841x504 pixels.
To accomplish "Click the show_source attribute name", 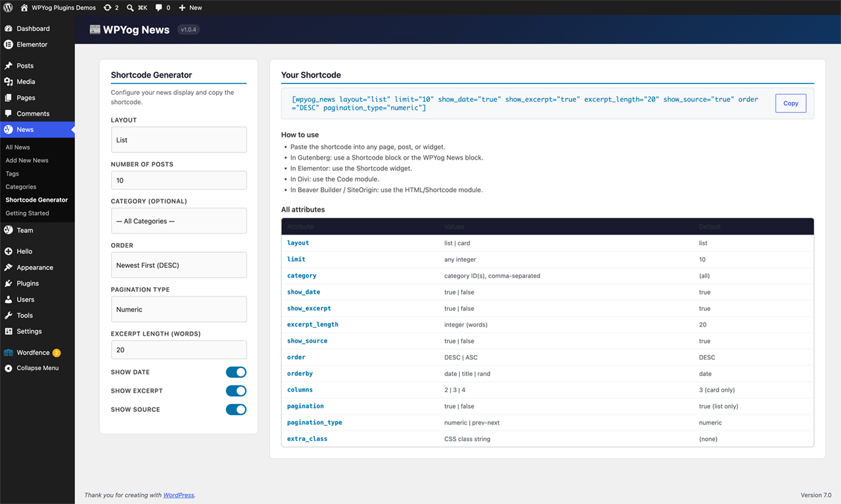I will pyautogui.click(x=307, y=341).
